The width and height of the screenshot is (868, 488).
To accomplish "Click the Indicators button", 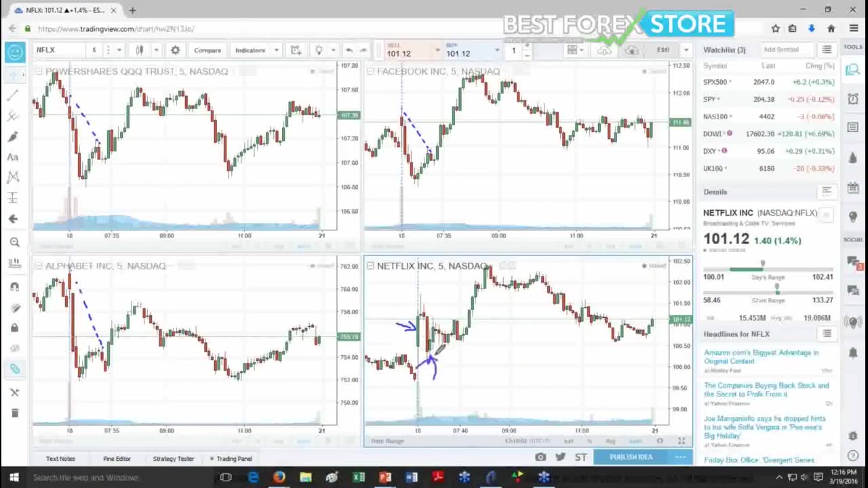I will tap(250, 50).
